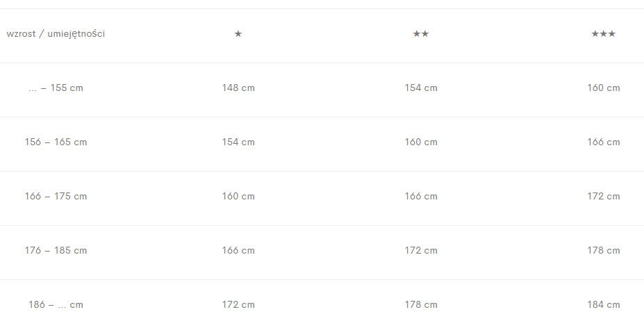Click the 184 cm cell
Screen dimensions: 644x321
coord(603,305)
